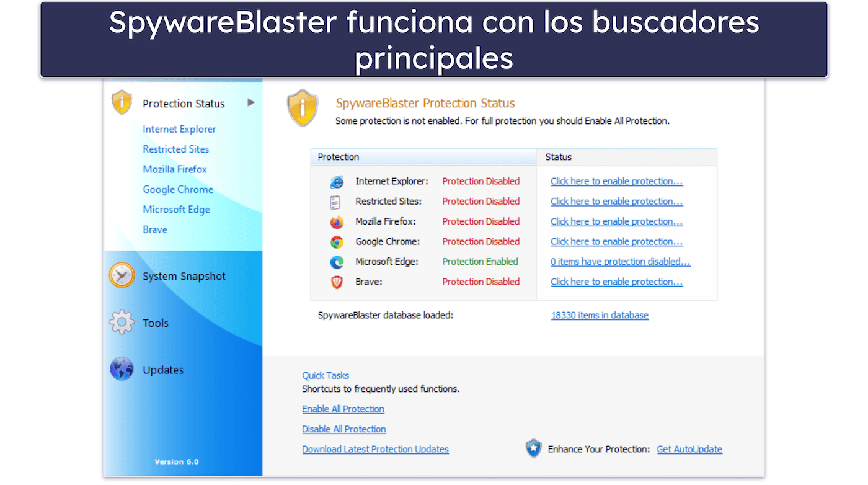Click the Protection column header
This screenshot has width=868, height=485.
point(423,157)
